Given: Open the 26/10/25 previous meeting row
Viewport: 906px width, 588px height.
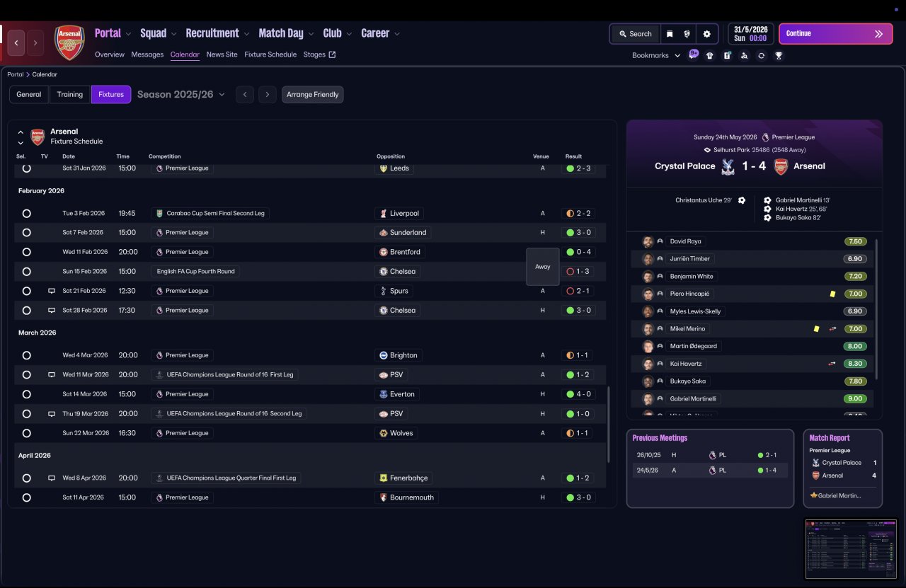Looking at the screenshot, I should [710, 455].
